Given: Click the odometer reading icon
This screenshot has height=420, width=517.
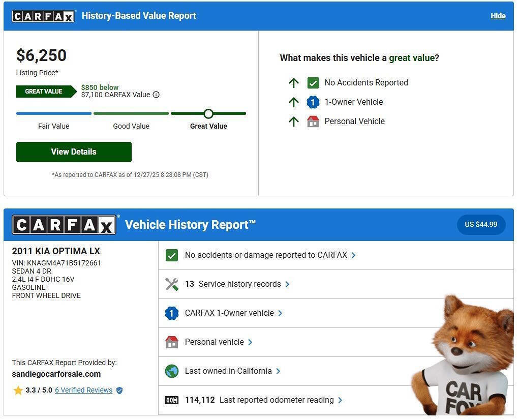Looking at the screenshot, I should [x=172, y=400].
